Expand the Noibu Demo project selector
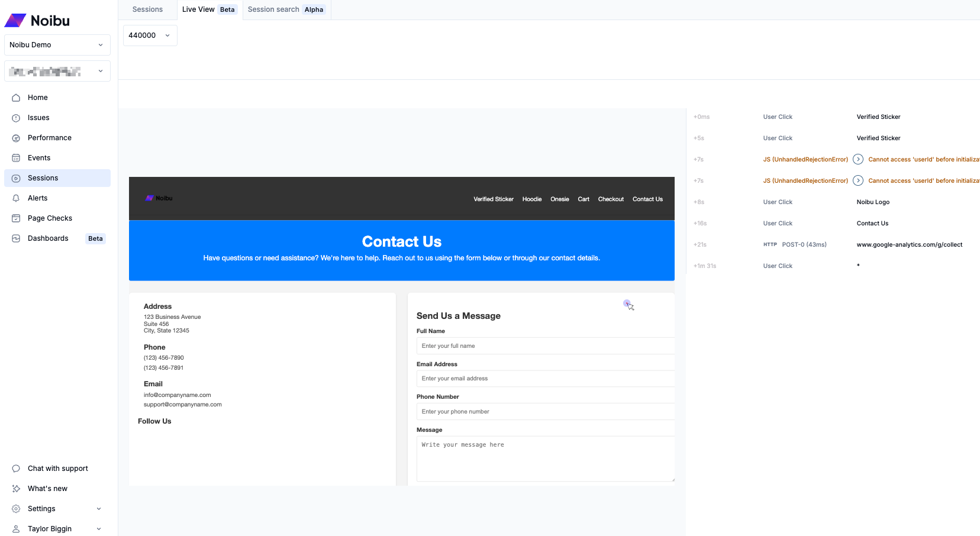The image size is (980, 536). pos(57,44)
